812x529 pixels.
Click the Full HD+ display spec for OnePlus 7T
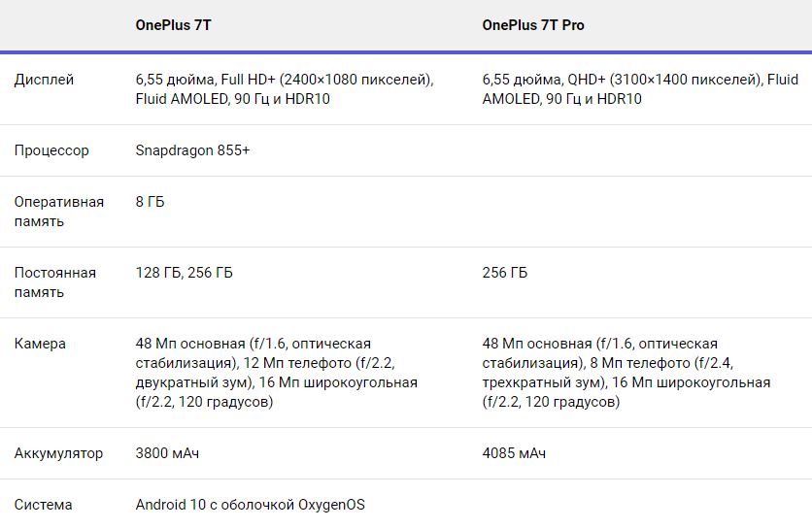pos(285,89)
